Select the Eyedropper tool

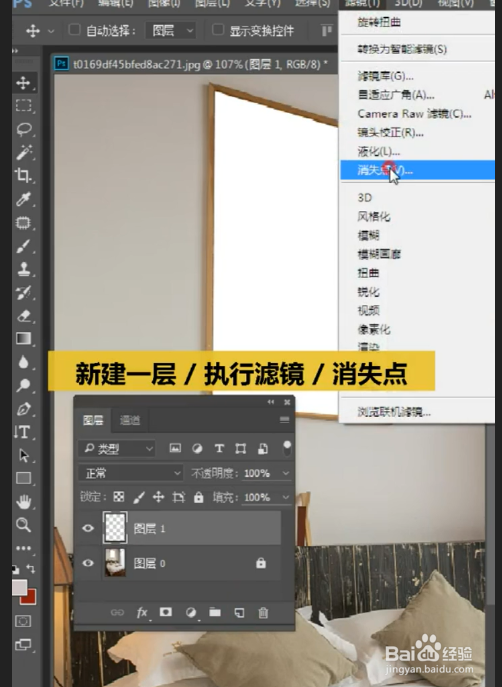(x=23, y=199)
